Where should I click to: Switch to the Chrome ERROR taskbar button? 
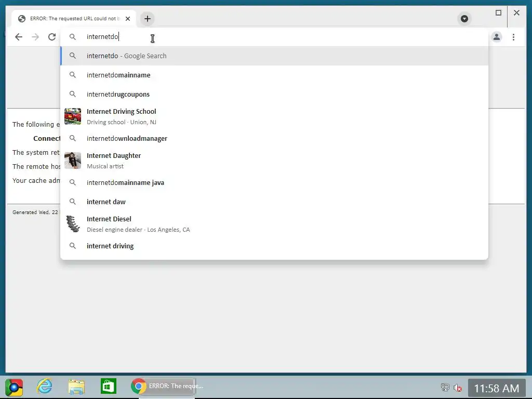(163, 386)
